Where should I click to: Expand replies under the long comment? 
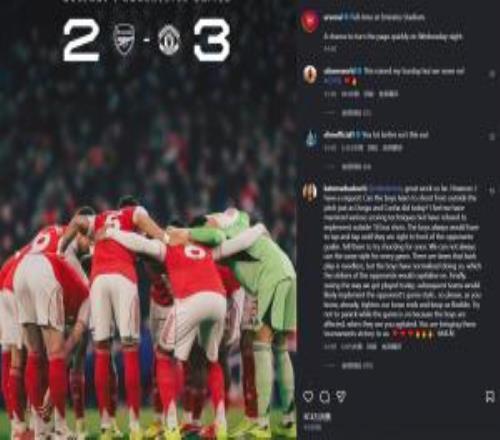tap(357, 366)
